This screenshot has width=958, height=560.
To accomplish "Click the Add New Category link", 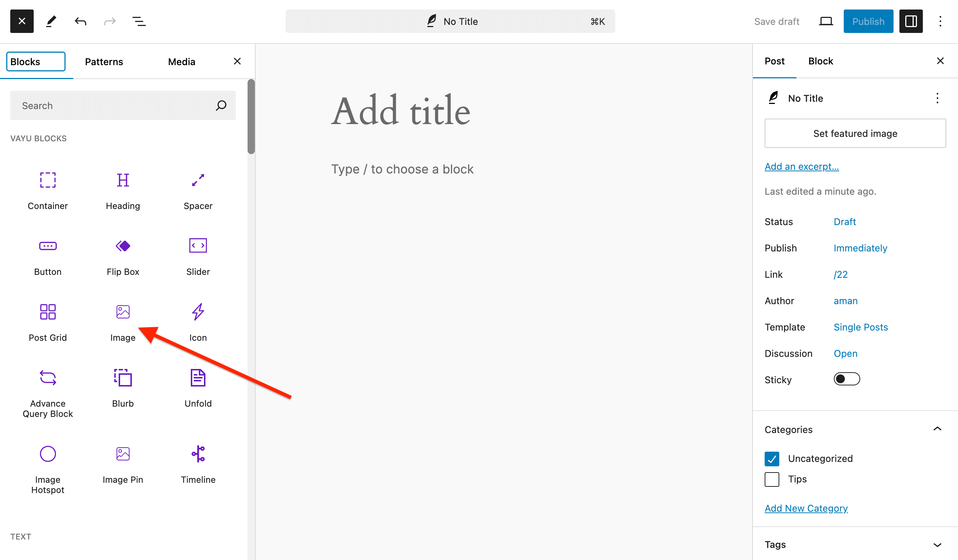I will click(806, 508).
